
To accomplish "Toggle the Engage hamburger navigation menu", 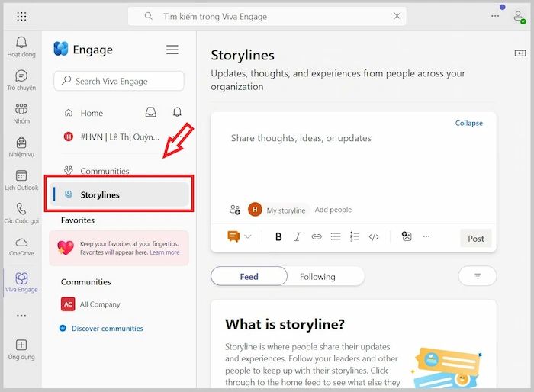I will (x=172, y=50).
